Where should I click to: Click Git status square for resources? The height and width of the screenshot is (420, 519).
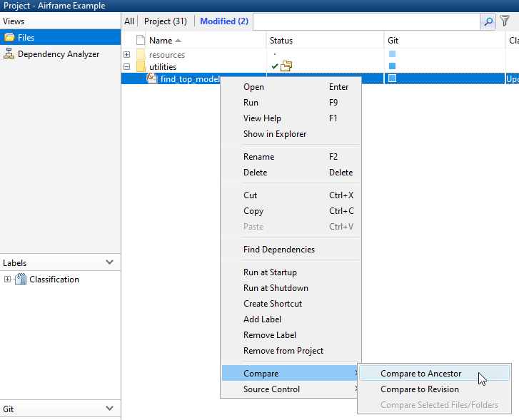click(x=392, y=54)
